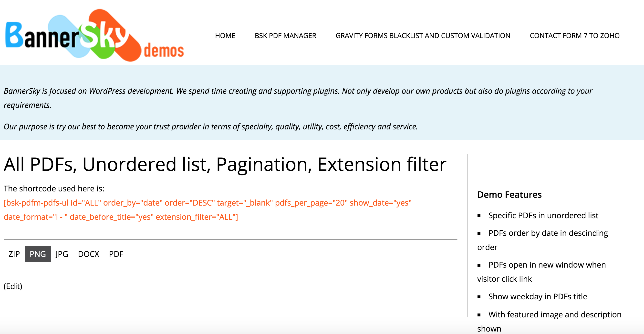Select the PNG extension filter
Image resolution: width=644 pixels, height=334 pixels.
(38, 254)
